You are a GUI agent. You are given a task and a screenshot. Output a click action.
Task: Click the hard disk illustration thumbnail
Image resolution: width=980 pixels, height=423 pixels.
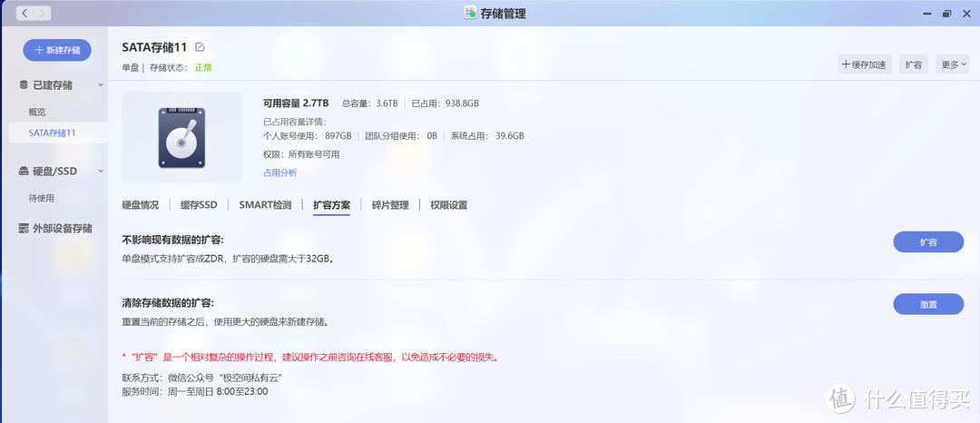181,137
